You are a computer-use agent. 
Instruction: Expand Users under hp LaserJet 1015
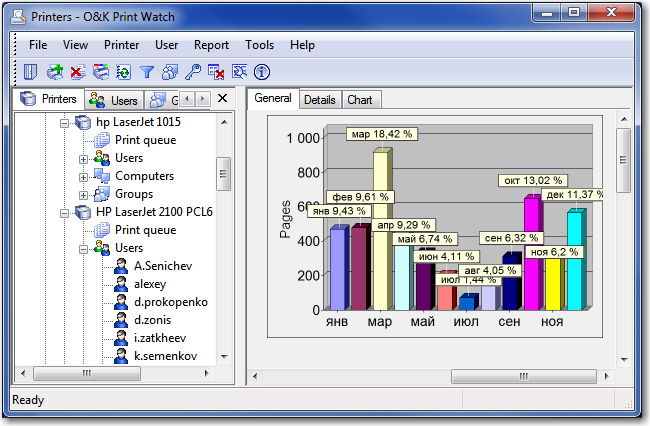(x=83, y=159)
